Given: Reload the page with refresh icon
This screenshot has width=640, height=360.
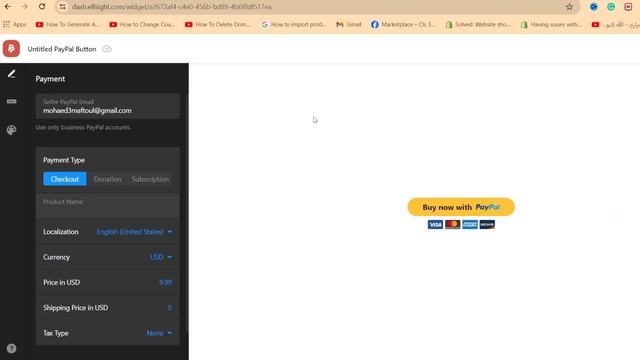Looking at the screenshot, I should (x=42, y=7).
